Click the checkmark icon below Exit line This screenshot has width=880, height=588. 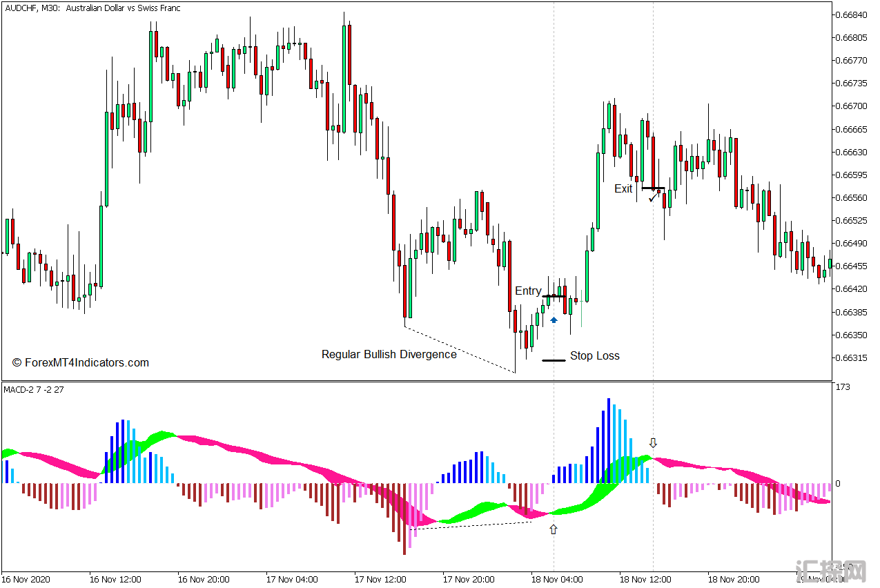tap(652, 198)
